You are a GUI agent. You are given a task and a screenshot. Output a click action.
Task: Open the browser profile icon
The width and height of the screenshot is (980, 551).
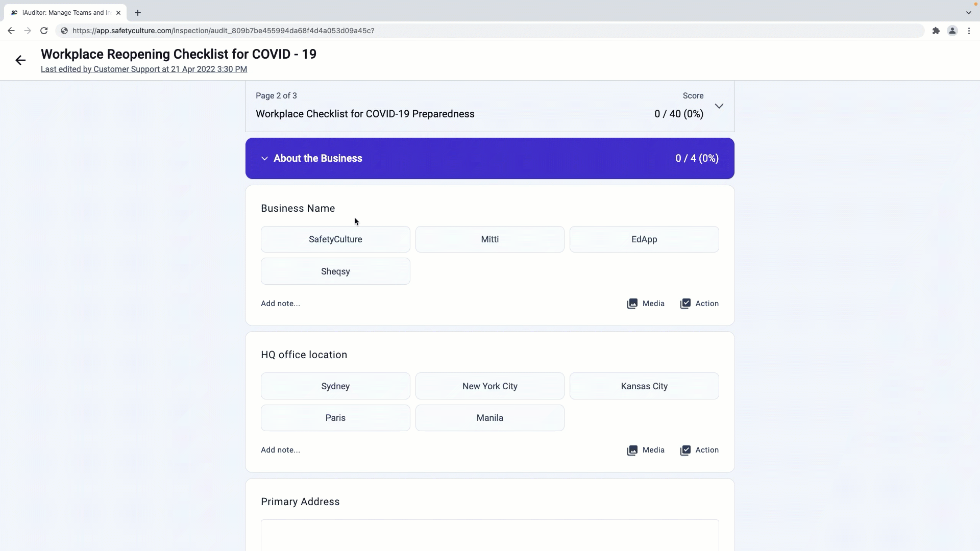coord(952,31)
